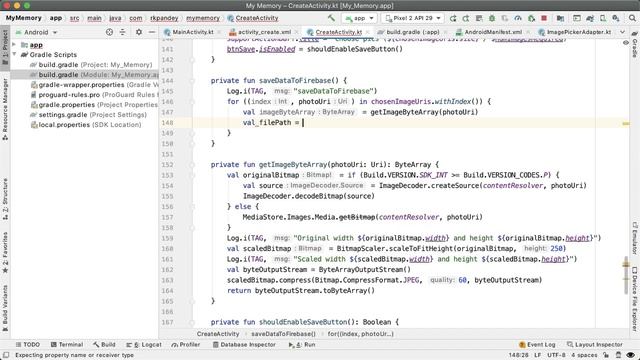Click Apply Changes and Restart Activity icon

tap(466, 18)
